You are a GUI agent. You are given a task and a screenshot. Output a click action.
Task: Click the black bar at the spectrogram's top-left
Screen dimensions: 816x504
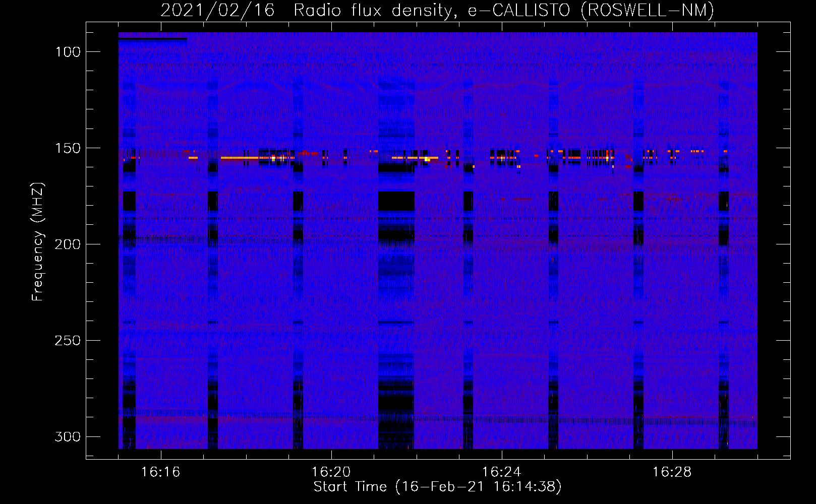pyautogui.click(x=153, y=39)
